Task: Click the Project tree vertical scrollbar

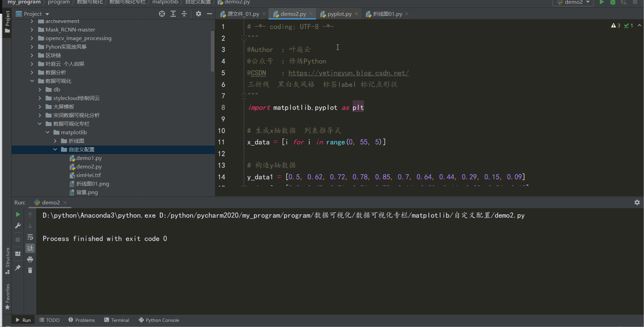Action: [x=213, y=51]
